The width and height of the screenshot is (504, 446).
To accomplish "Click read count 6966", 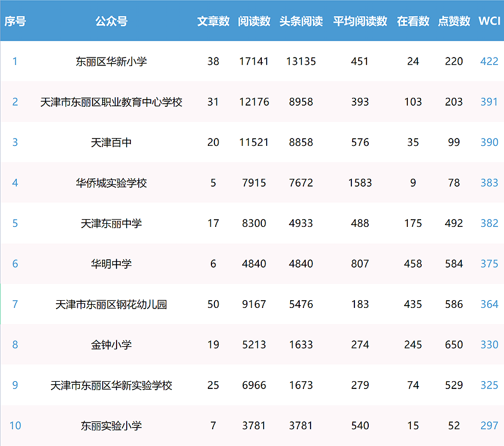I will 254,385.
